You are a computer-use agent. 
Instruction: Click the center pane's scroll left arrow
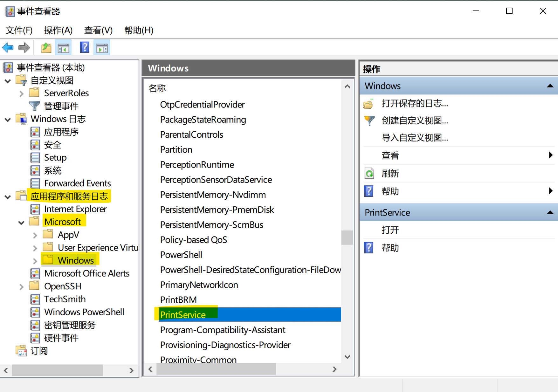[150, 369]
